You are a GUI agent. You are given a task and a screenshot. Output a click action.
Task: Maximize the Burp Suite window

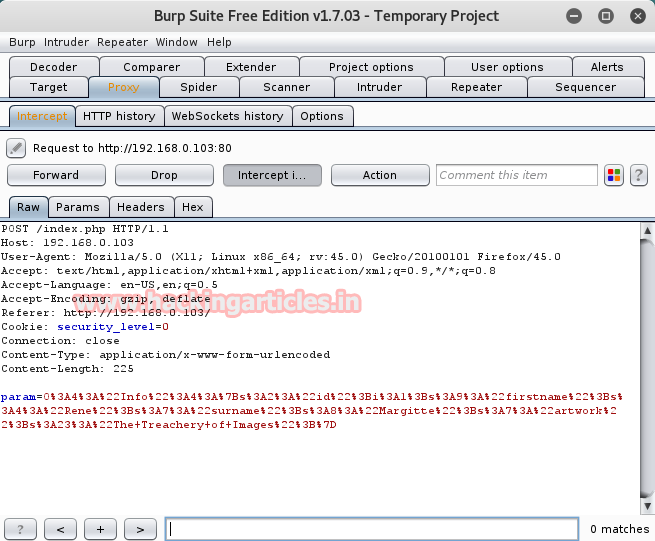(606, 16)
